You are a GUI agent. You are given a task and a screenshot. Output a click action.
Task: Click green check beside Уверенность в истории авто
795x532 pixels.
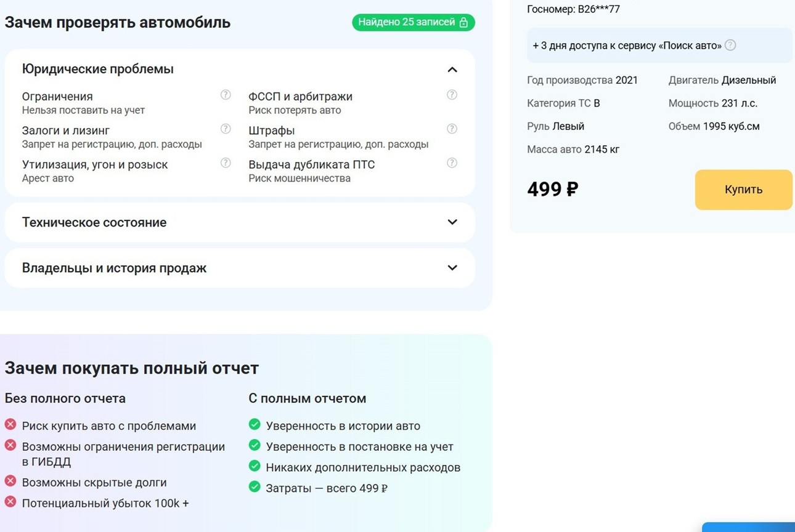coord(255,424)
